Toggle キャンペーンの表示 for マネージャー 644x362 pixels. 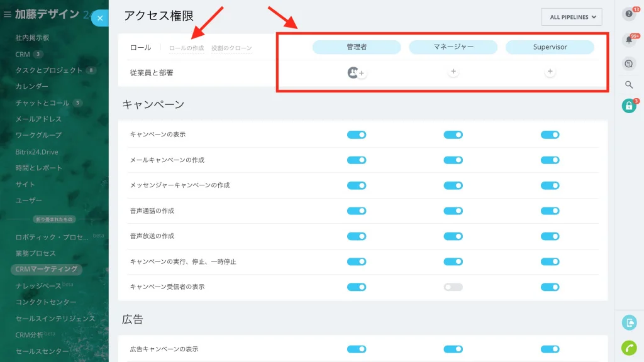pyautogui.click(x=453, y=134)
